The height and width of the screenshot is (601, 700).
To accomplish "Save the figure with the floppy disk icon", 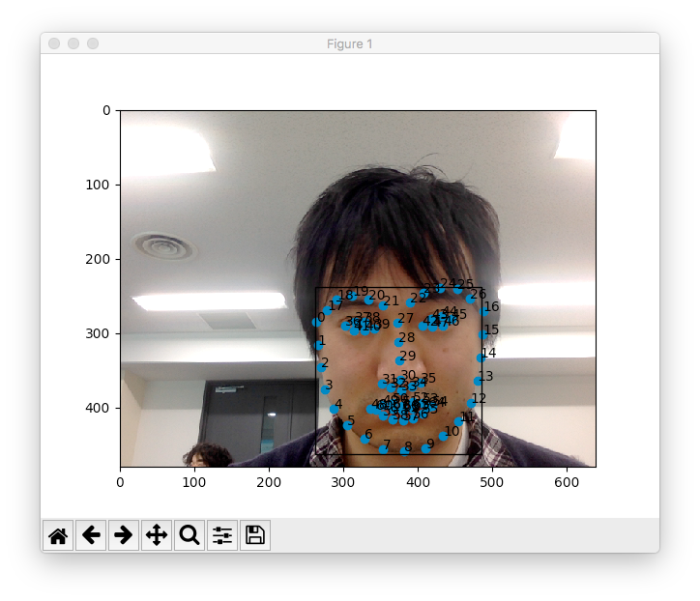I will tap(255, 535).
